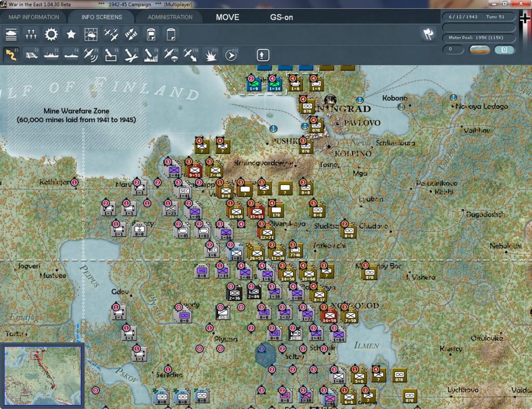Click the KOLPINO city label
This screenshot has width=532, height=409.
[x=353, y=153]
